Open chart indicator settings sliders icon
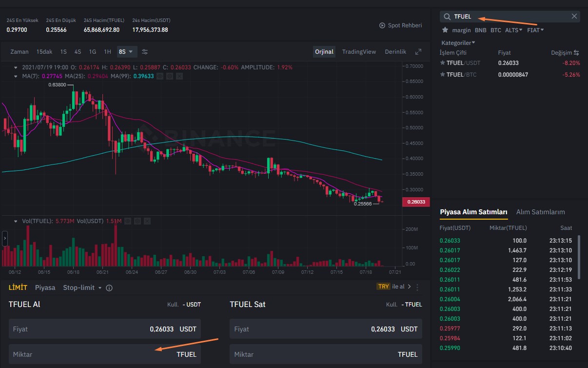 click(145, 52)
